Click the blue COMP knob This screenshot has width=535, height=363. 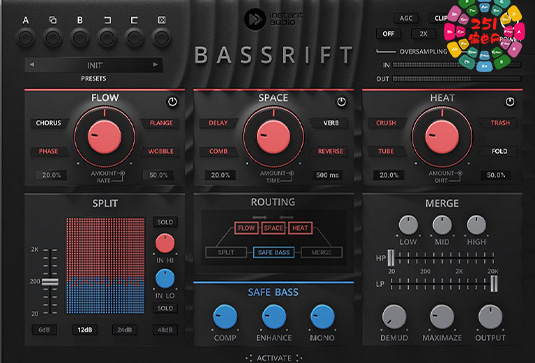[225, 317]
